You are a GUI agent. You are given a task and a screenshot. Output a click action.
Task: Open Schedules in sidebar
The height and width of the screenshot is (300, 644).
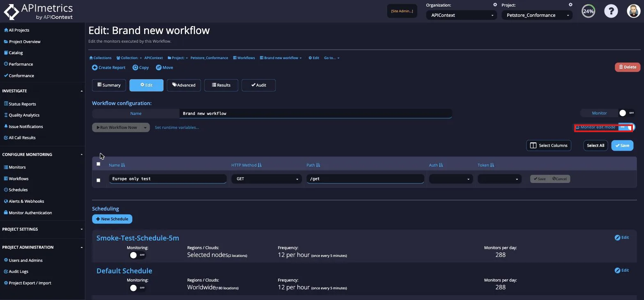coord(16,190)
